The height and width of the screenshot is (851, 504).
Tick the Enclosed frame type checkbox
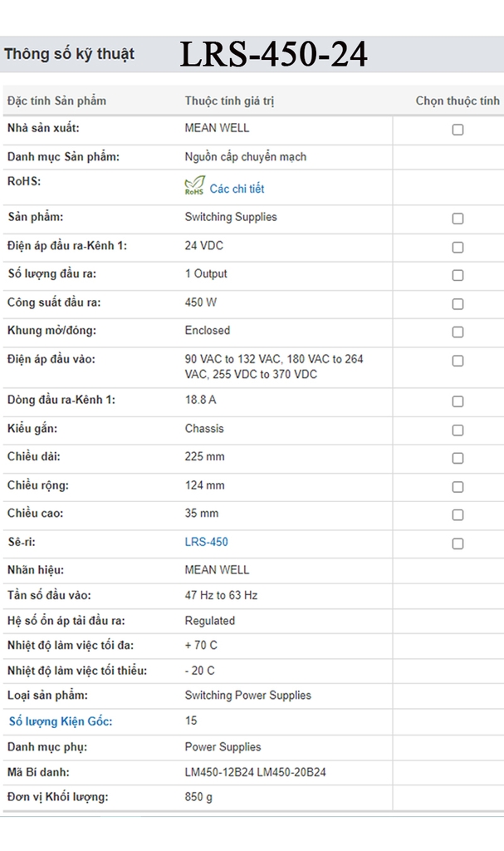[458, 332]
